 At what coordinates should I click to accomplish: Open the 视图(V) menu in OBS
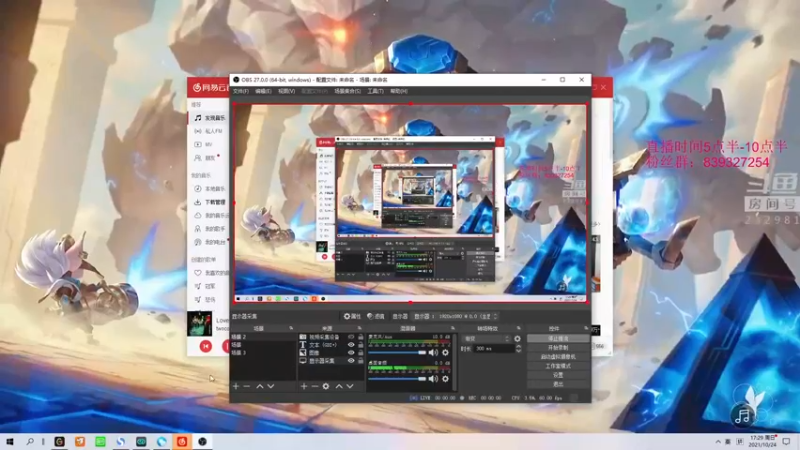click(286, 91)
